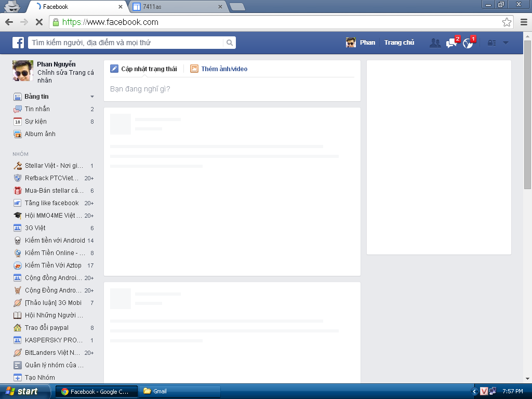This screenshot has width=532, height=399.
Task: Click Facebook - Google Chrome taskbar item
Action: 97,392
